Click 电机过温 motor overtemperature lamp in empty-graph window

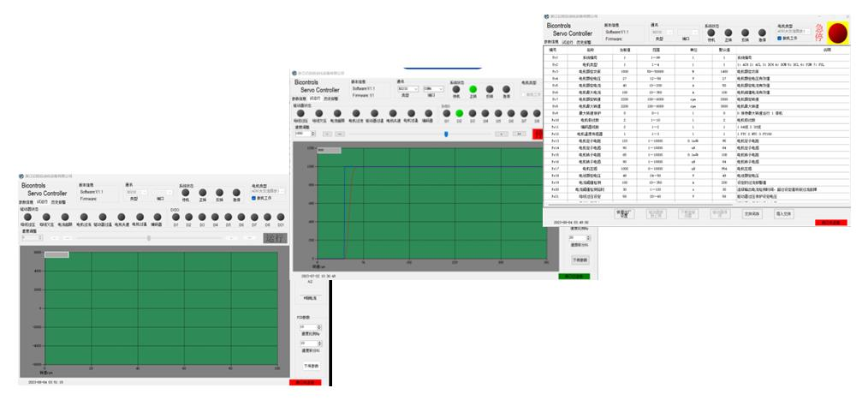140,218
